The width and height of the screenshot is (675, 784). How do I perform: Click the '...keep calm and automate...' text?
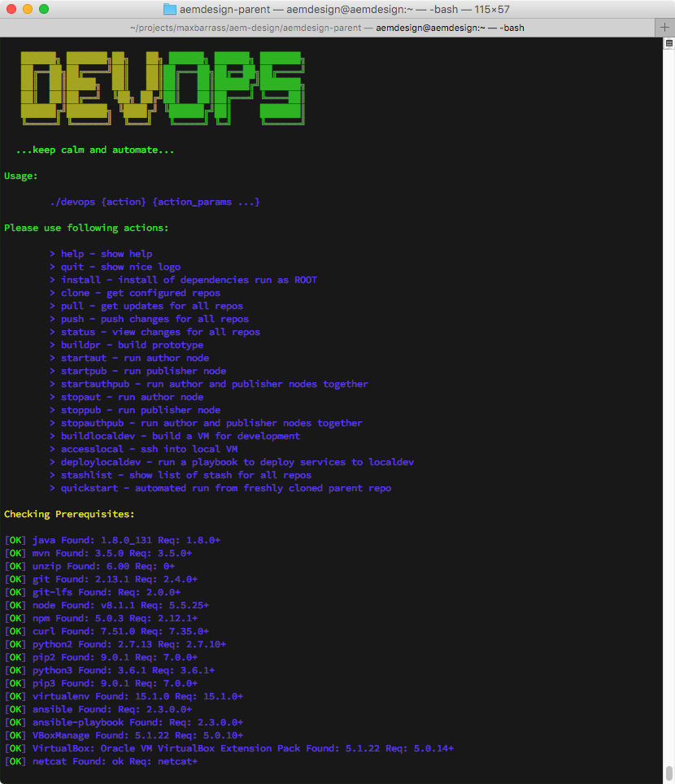(x=95, y=150)
